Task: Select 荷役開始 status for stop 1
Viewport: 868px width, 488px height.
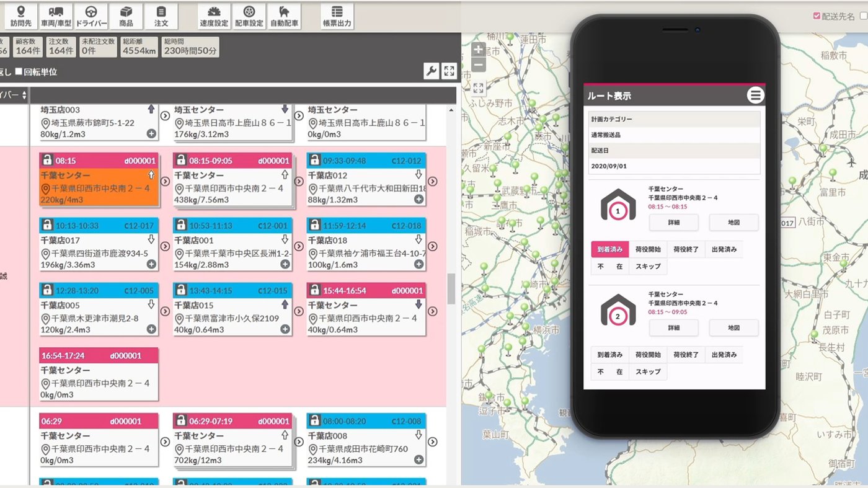Action: [x=648, y=249]
